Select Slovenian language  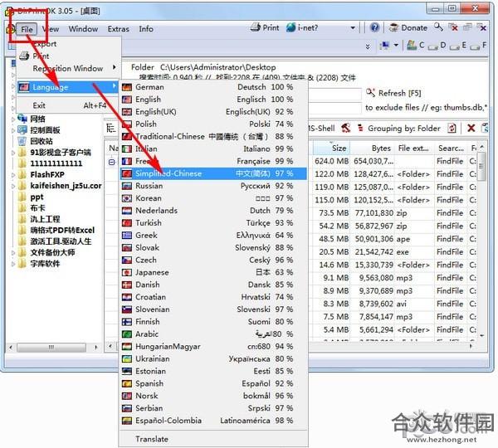coord(212,309)
